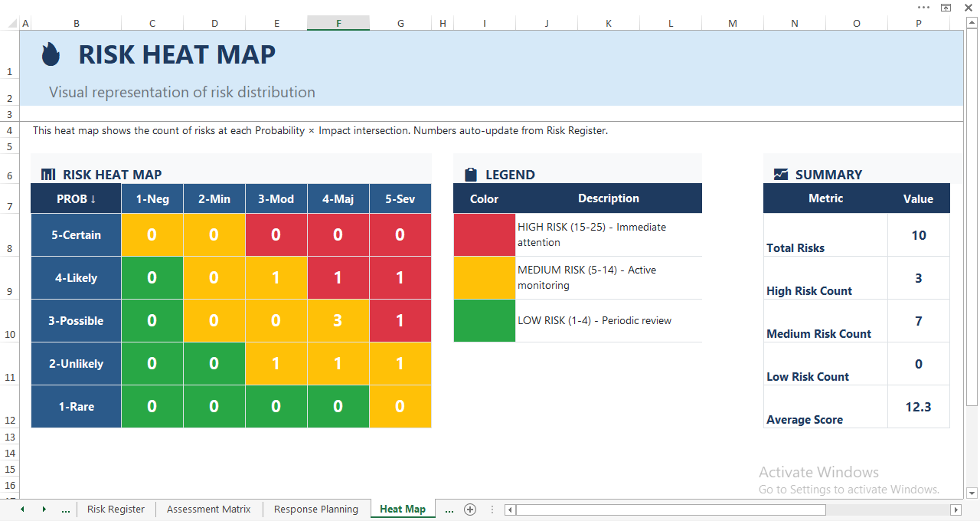Select the 1-Neg column heading cell
The height and width of the screenshot is (521, 980).
pyautogui.click(x=152, y=199)
